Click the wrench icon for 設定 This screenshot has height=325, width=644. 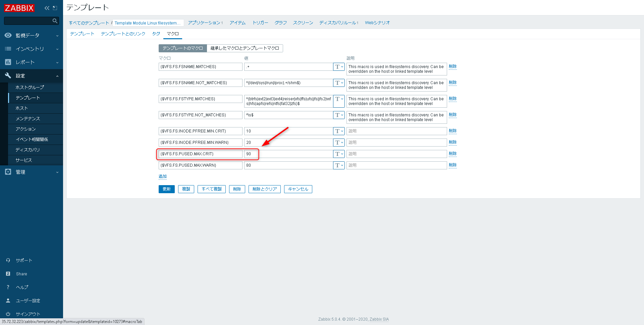tap(8, 75)
